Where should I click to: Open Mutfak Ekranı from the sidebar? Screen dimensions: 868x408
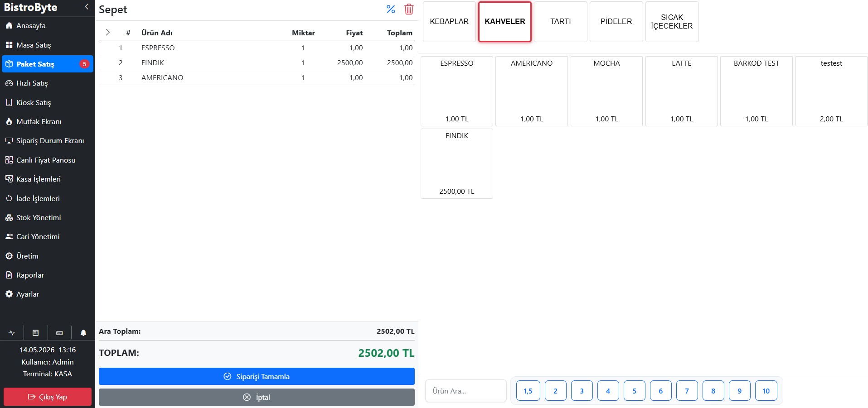click(x=48, y=121)
